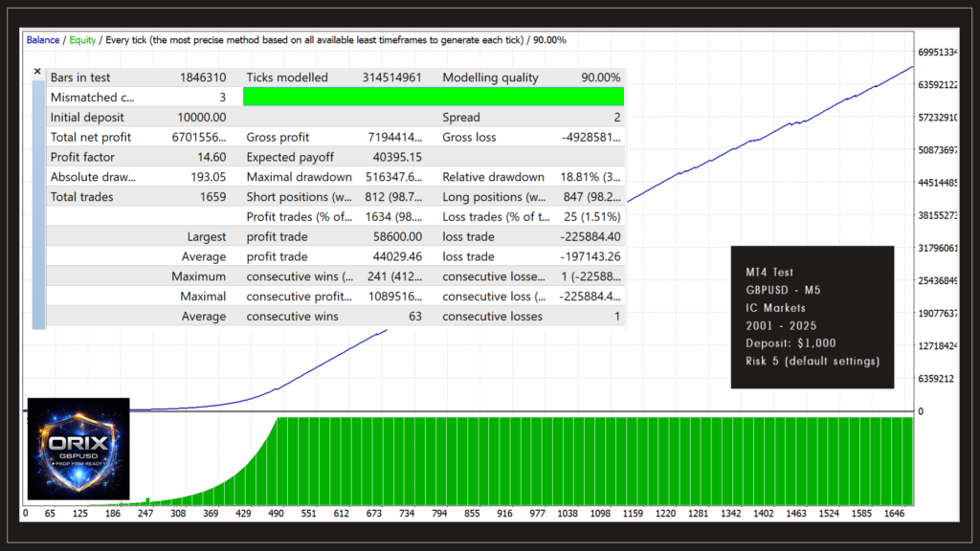Click the "Spread" label
The height and width of the screenshot is (551, 980).
pos(461,118)
